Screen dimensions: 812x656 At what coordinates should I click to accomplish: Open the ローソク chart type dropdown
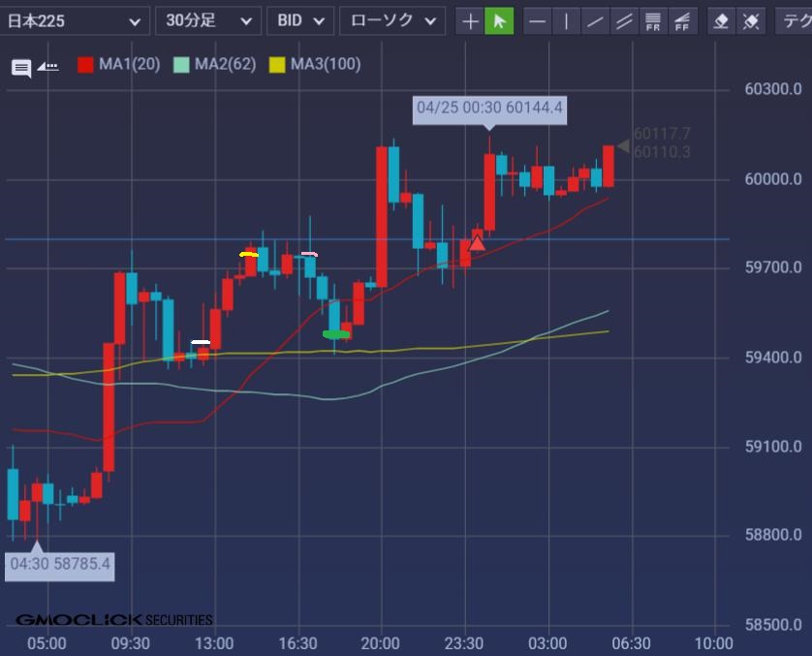[392, 20]
